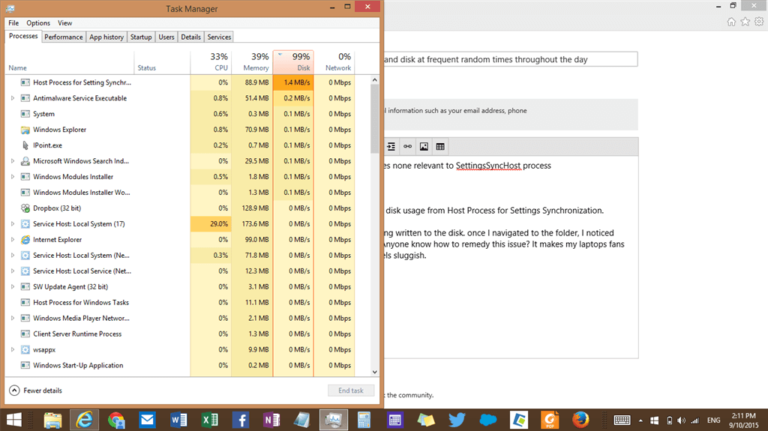This screenshot has height=431, width=768.
Task: Open the Twitter bird taskbar icon
Action: [x=456, y=420]
